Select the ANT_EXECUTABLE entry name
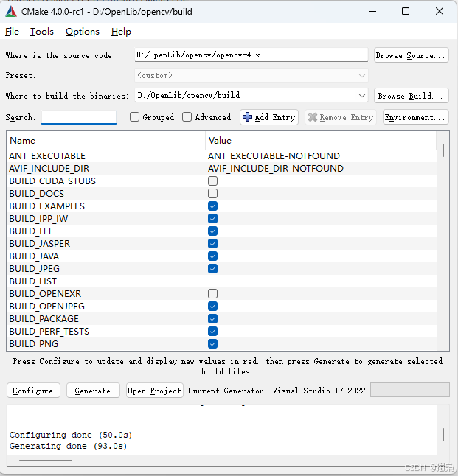Screen dimensions: 458x476 (x=47, y=156)
